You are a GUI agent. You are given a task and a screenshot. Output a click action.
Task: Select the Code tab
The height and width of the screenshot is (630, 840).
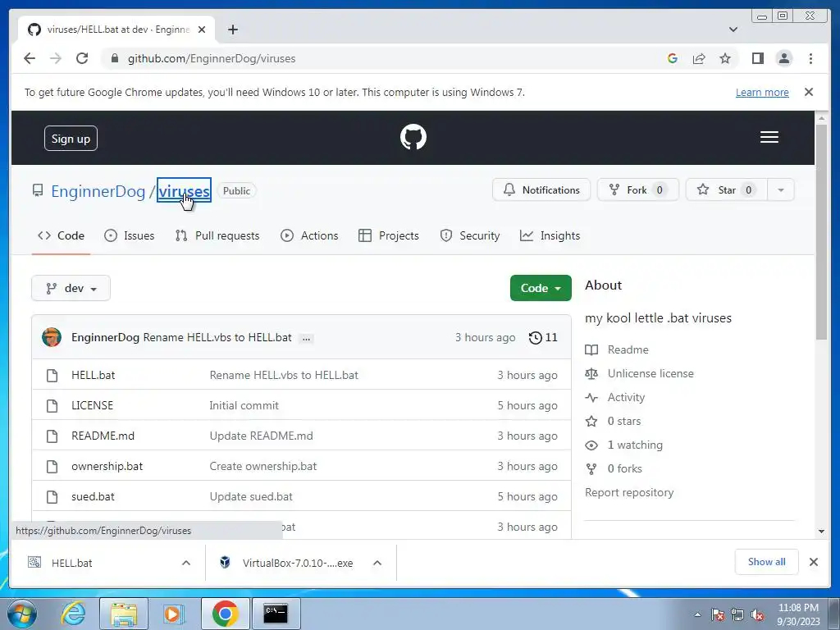point(61,235)
